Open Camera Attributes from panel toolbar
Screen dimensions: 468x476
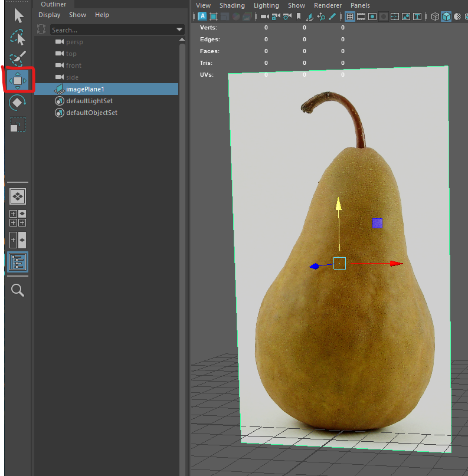pos(287,17)
